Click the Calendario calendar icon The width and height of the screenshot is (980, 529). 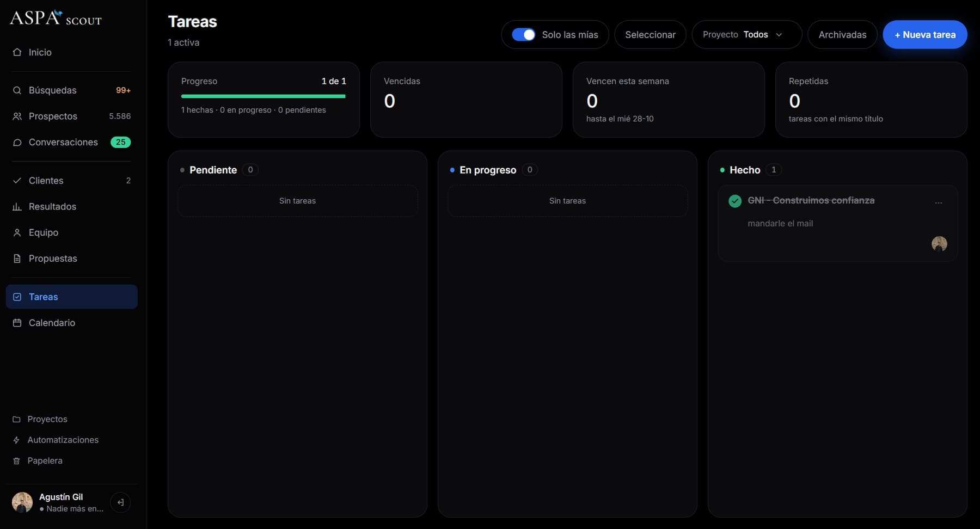[17, 323]
